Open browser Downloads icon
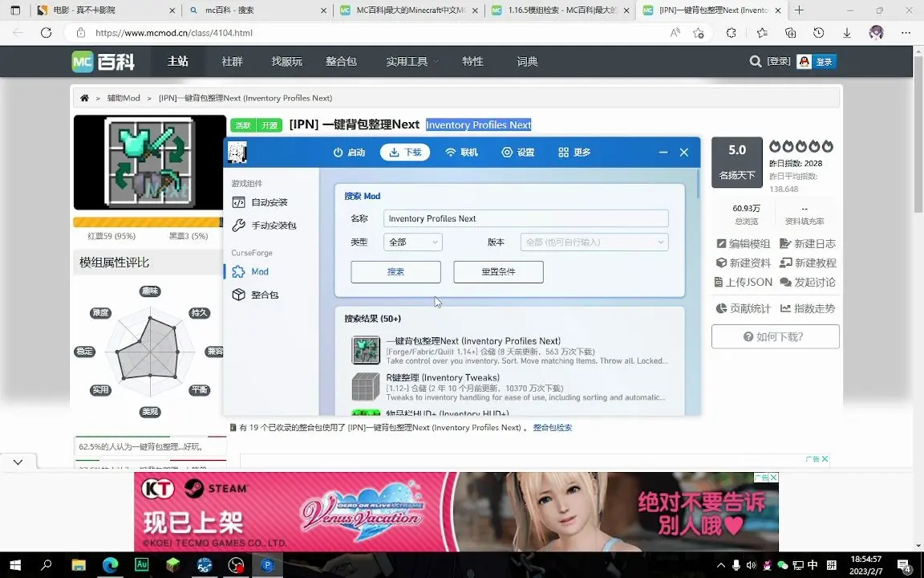Viewport: 924px width, 578px height. tap(847, 33)
